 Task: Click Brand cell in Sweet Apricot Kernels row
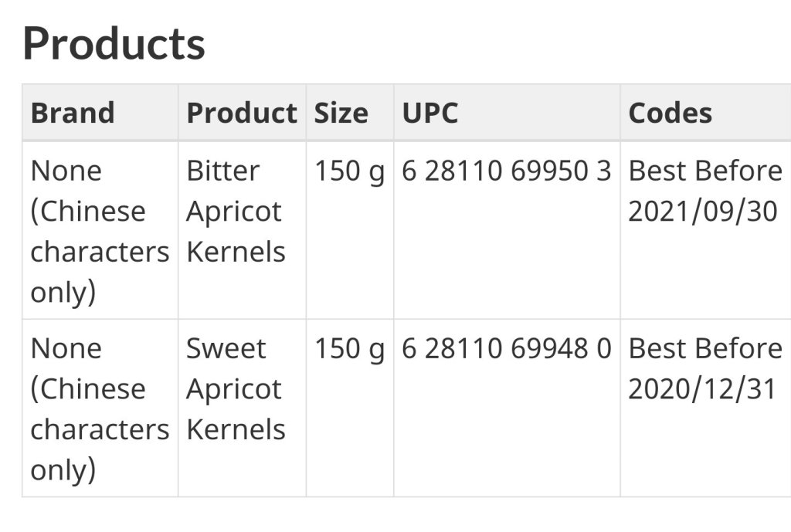[x=100, y=408]
